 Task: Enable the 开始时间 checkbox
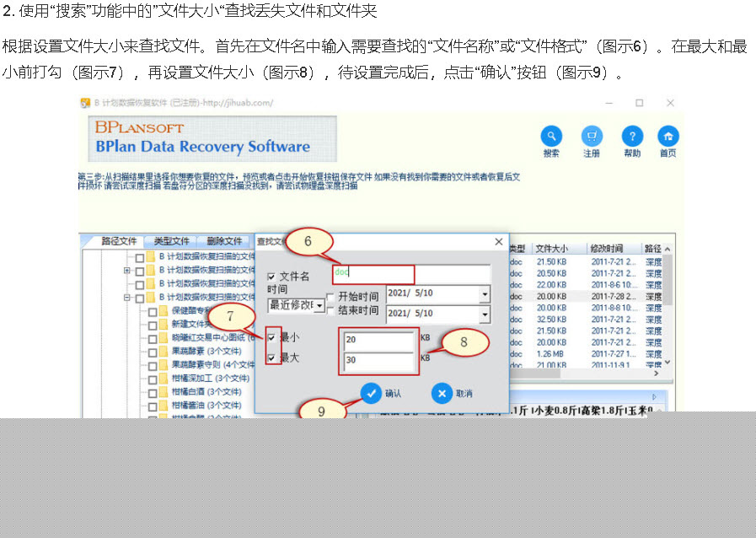point(330,297)
